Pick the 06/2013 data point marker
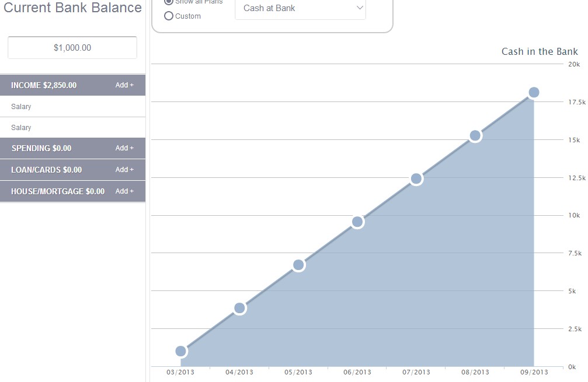588x382 pixels. [x=357, y=222]
